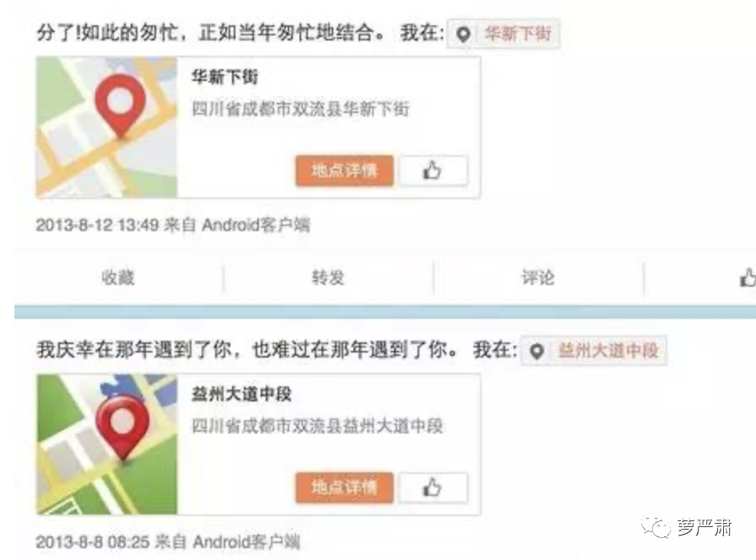Click the 2013-8-8 08:25 timestamp
Image resolution: width=756 pixels, height=560 pixels.
[x=93, y=542]
